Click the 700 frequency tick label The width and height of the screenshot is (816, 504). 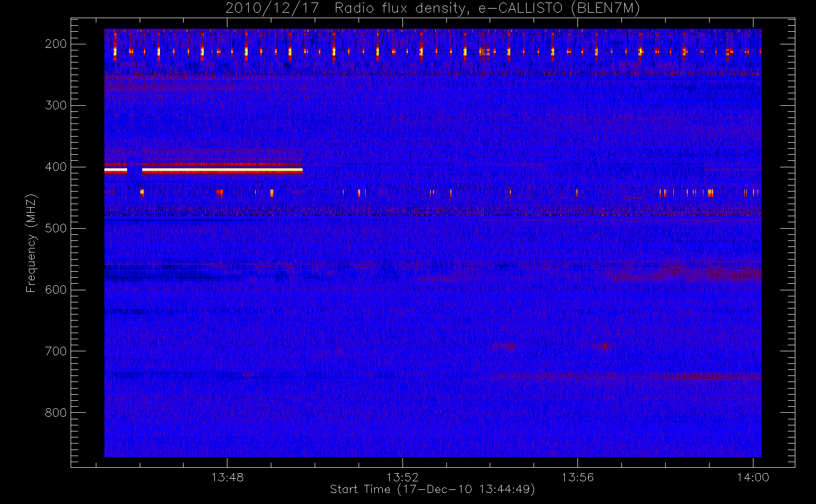click(x=56, y=351)
